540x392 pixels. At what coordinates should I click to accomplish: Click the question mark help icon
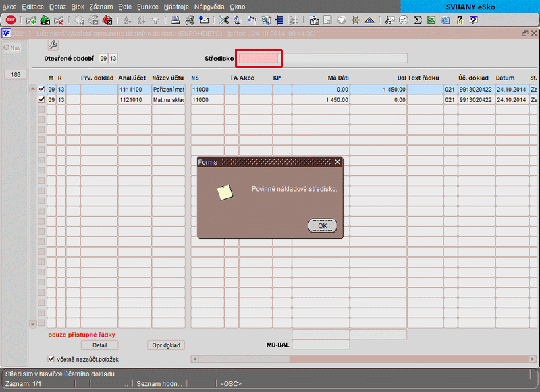pos(460,20)
